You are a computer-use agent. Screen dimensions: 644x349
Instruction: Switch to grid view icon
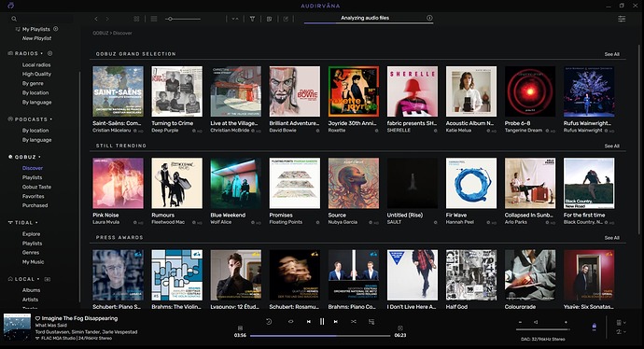136,19
